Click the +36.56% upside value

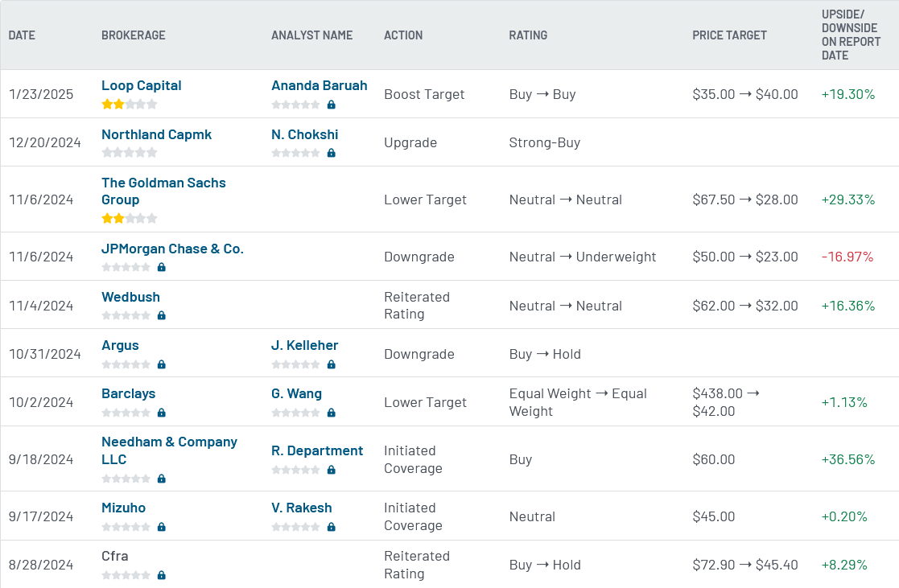coord(848,459)
